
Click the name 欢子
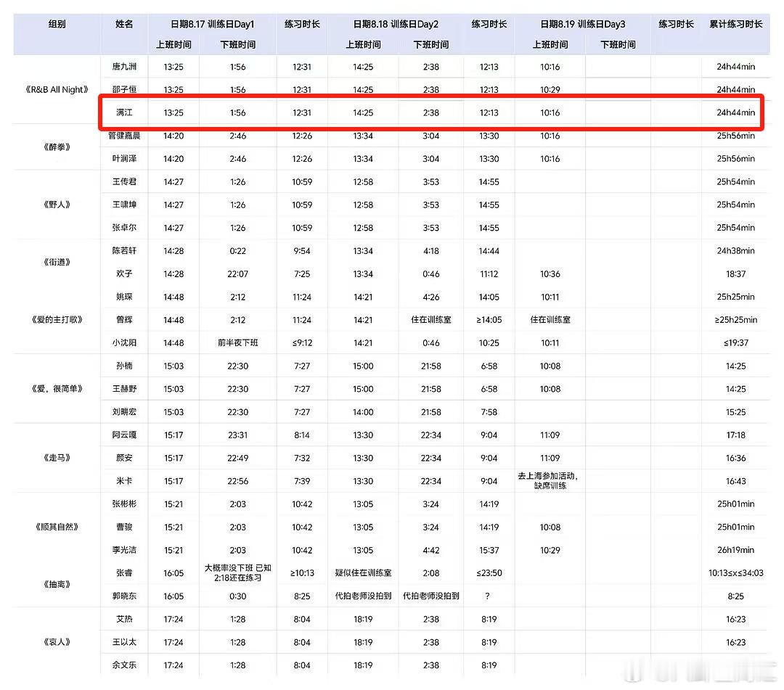click(x=124, y=274)
